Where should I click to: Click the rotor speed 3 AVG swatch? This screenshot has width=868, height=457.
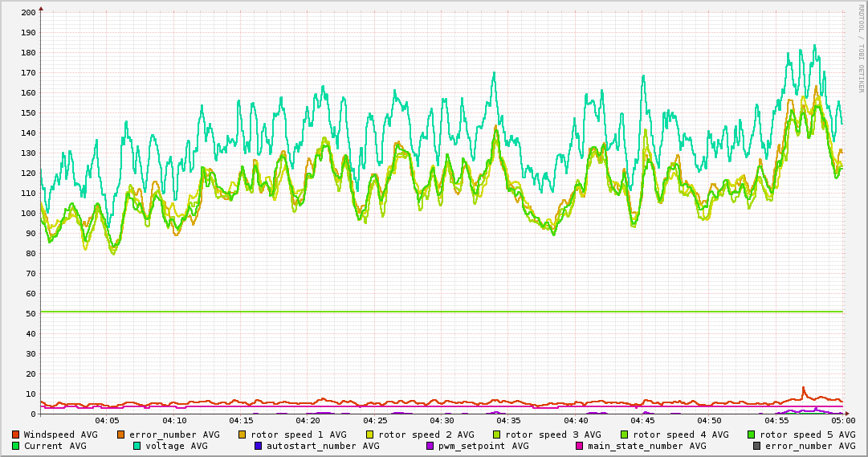[x=497, y=435]
